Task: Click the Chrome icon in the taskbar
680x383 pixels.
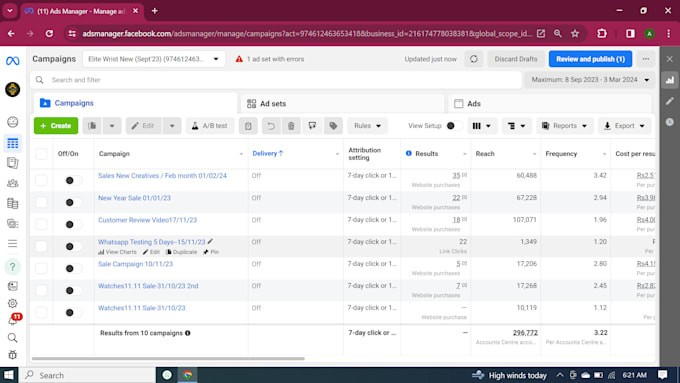Action: (x=187, y=375)
